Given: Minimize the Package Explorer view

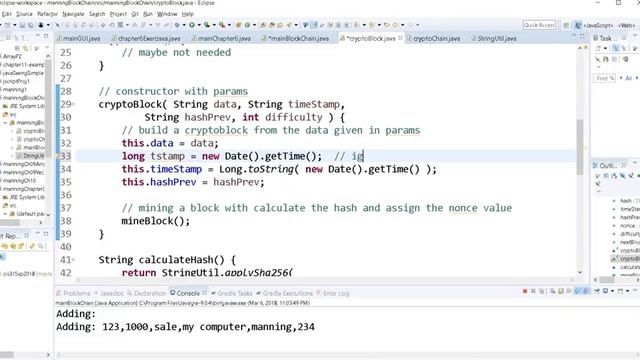Looking at the screenshot, I should 38,36.
